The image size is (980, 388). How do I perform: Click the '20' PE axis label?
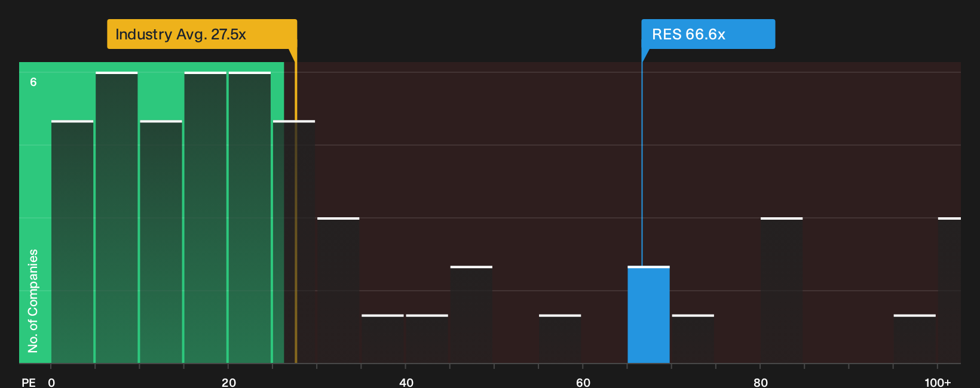click(229, 382)
